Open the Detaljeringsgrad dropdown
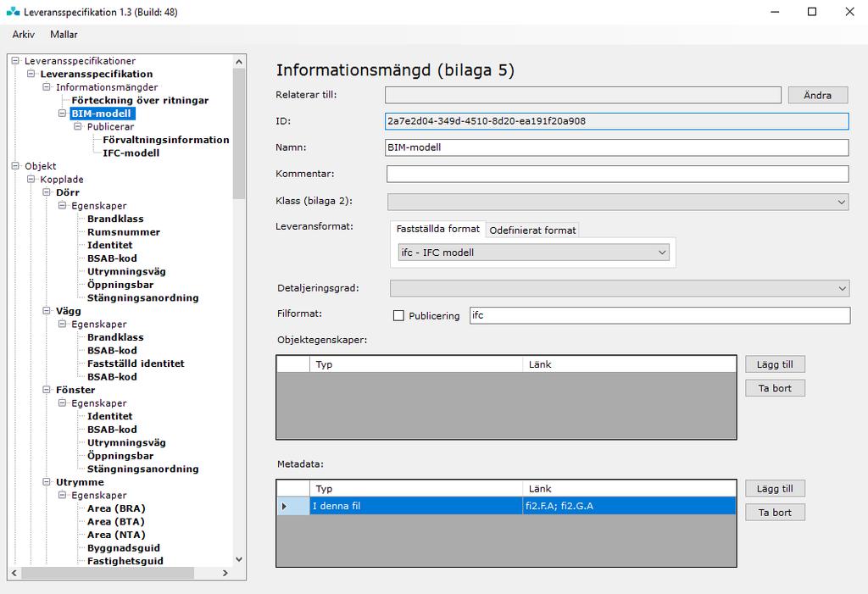The height and width of the screenshot is (594, 868). [x=620, y=288]
